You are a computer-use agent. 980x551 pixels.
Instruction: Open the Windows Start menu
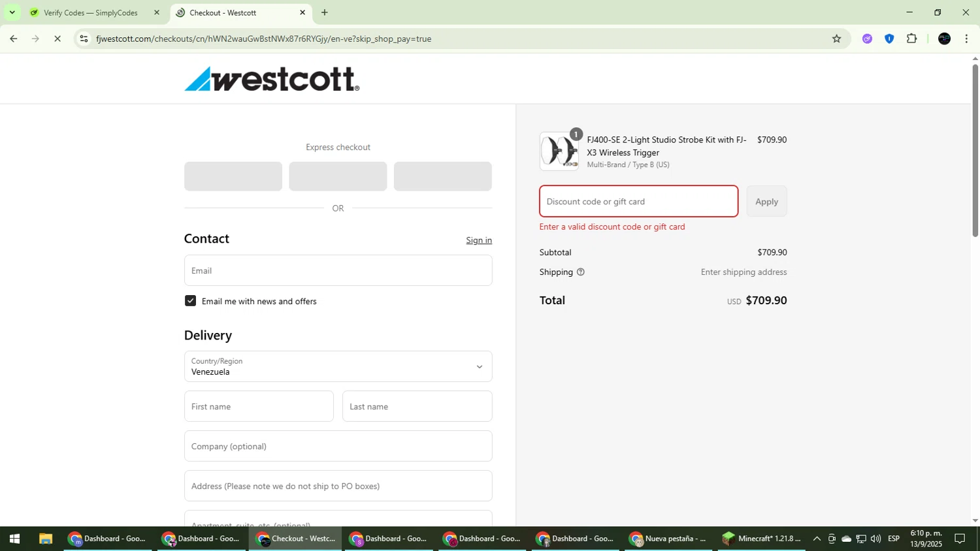click(x=14, y=539)
